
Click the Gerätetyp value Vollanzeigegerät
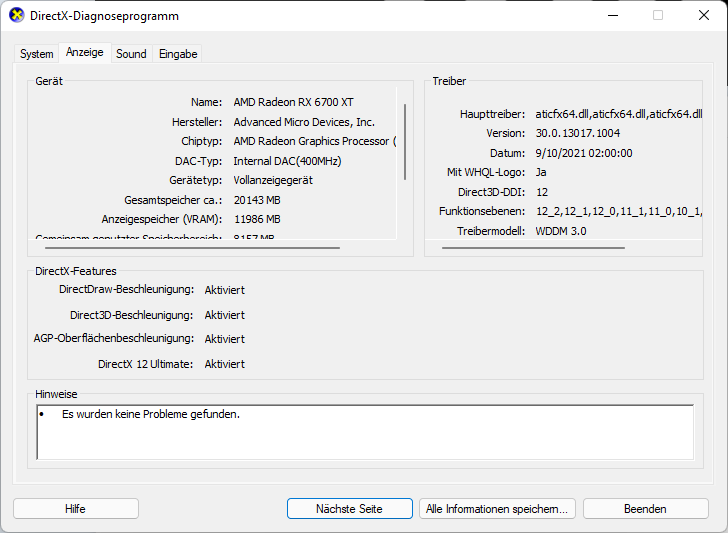[x=273, y=180]
